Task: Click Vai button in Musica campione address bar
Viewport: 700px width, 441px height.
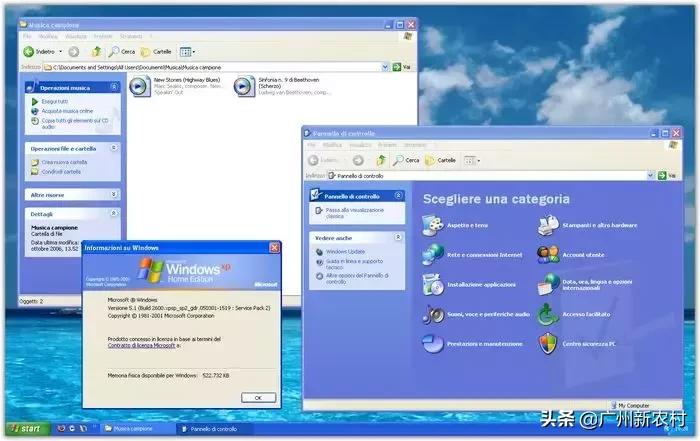Action: click(402, 67)
